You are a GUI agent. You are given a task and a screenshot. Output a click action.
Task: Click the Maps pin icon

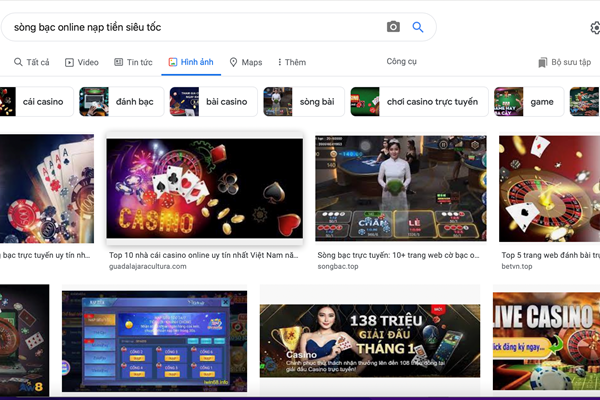[233, 62]
